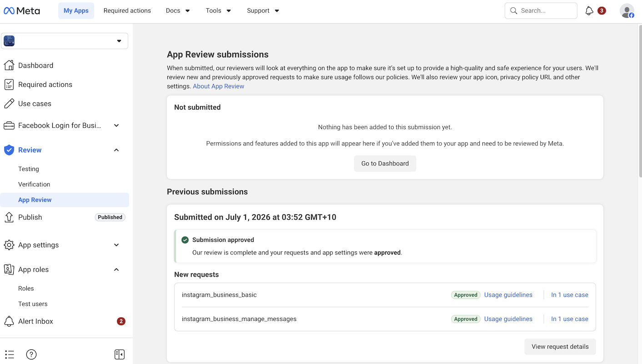Expand Facebook Login for Business section
This screenshot has height=364, width=642.
tap(116, 125)
